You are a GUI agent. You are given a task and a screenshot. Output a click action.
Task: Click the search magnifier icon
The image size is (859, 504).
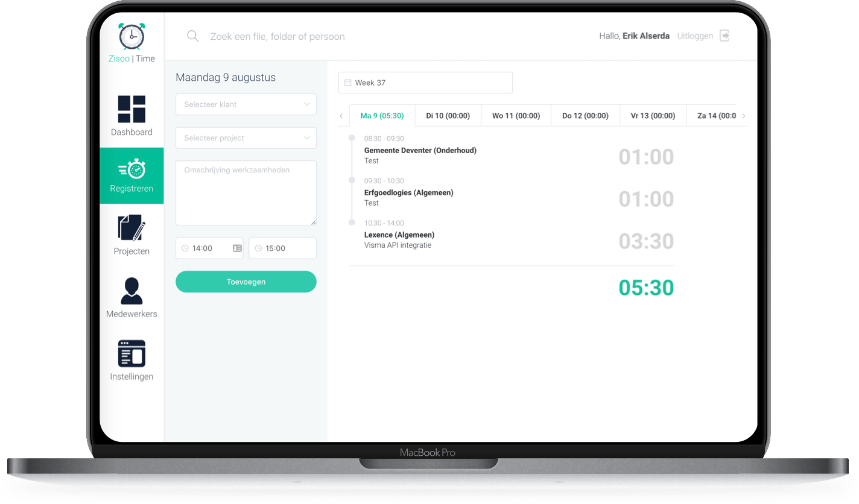[x=193, y=36]
